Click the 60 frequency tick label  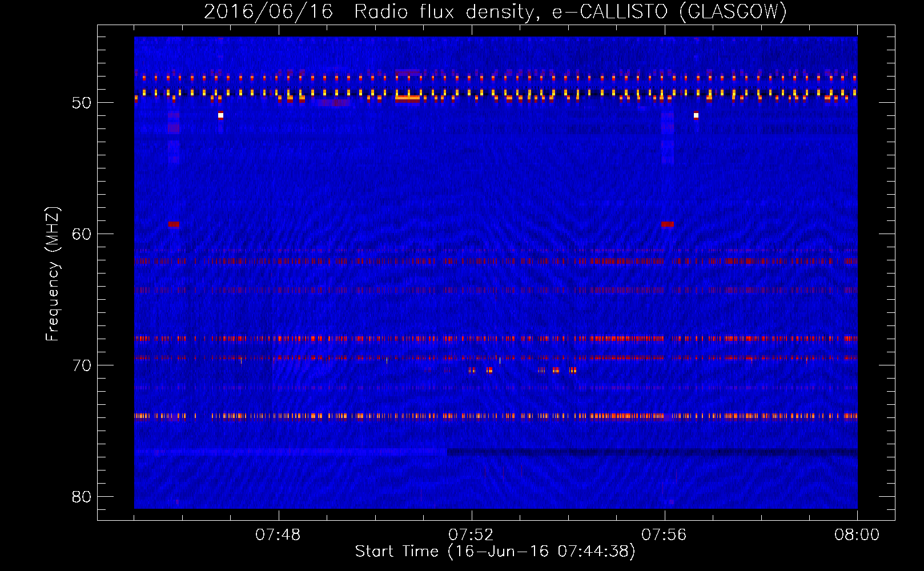pos(82,235)
